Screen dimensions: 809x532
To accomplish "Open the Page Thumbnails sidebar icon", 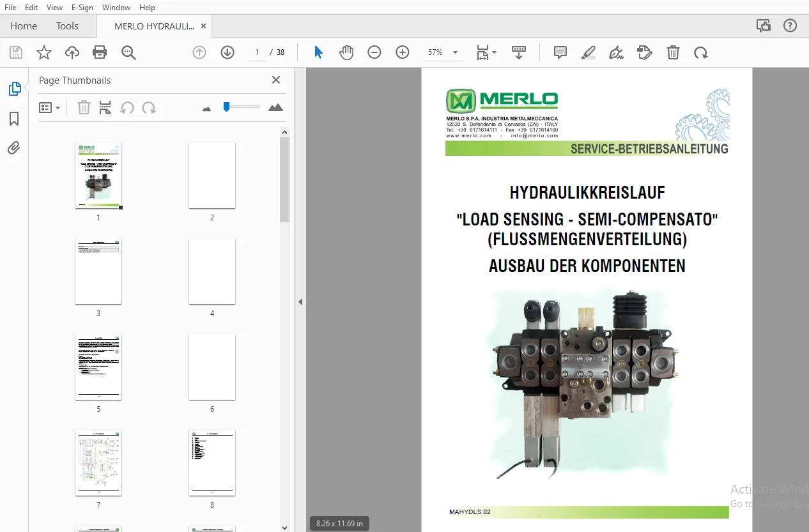I will [x=14, y=89].
